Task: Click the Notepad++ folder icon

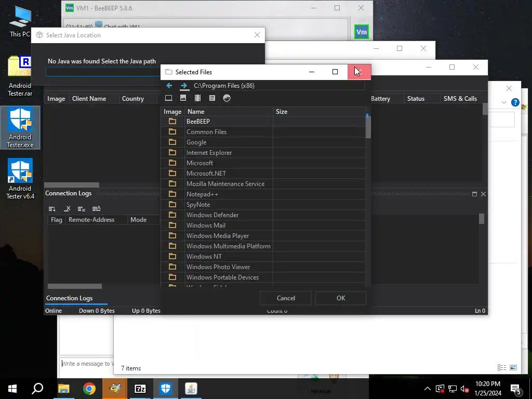Action: pyautogui.click(x=172, y=194)
